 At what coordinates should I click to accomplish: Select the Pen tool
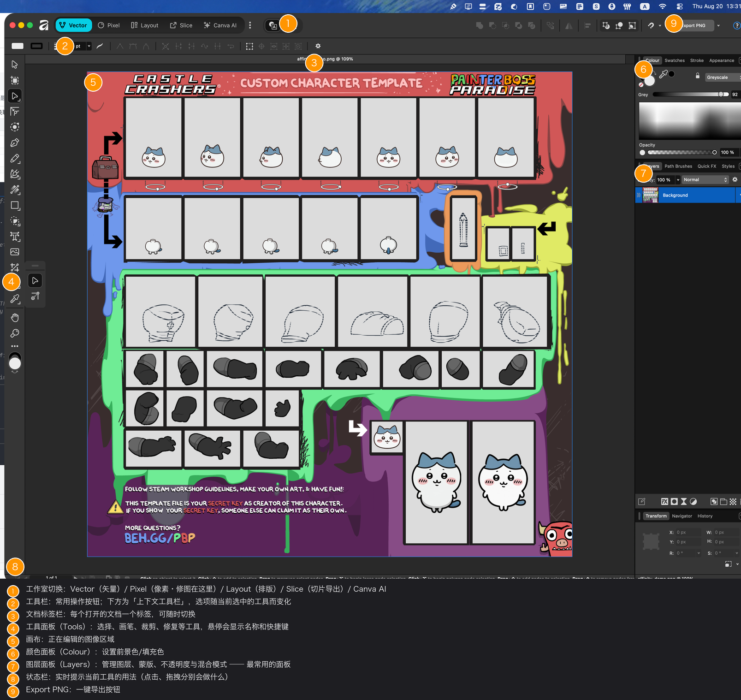(x=15, y=143)
